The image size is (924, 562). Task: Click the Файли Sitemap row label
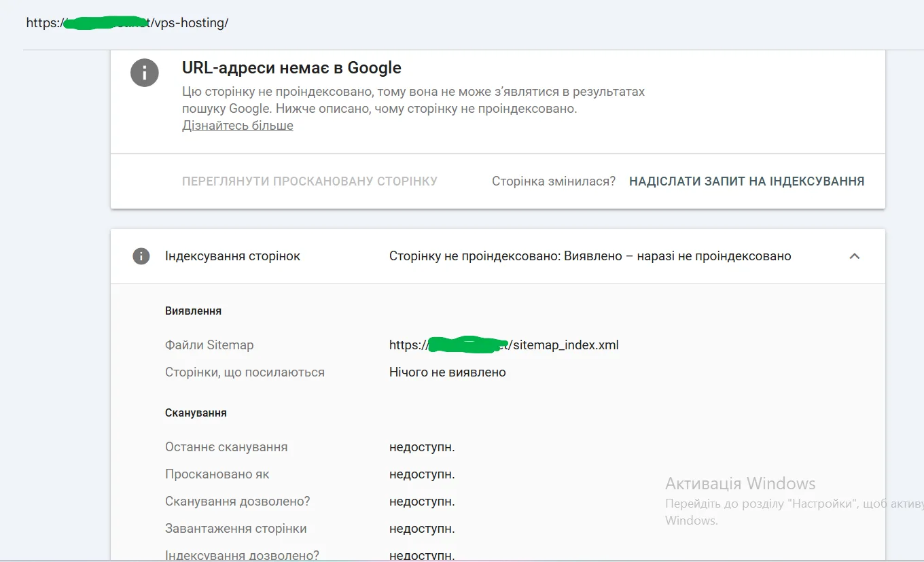(209, 345)
